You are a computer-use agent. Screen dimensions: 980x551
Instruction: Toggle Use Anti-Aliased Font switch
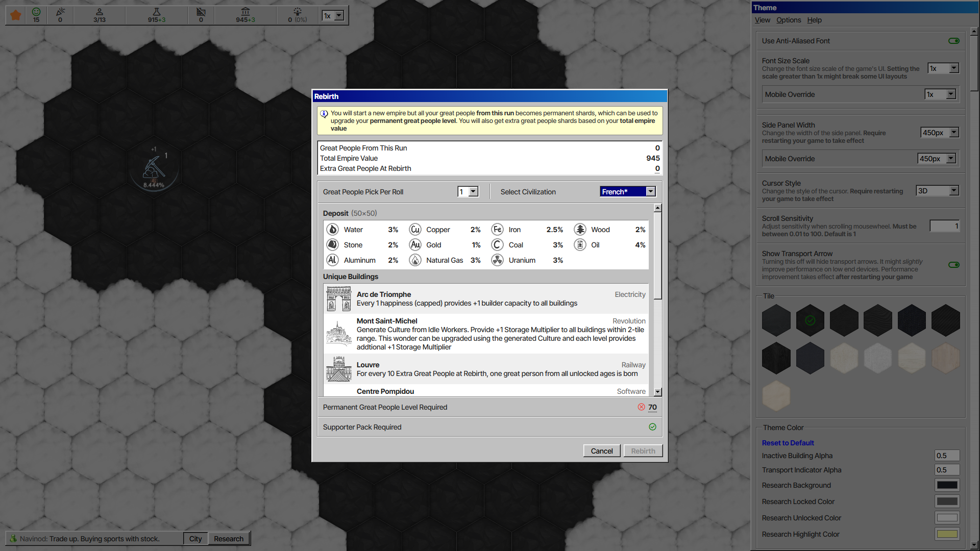(x=954, y=41)
